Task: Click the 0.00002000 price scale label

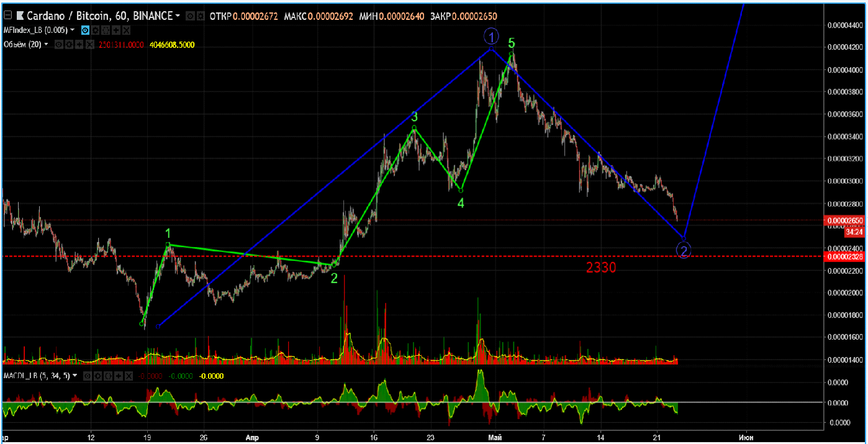Action: tap(846, 292)
